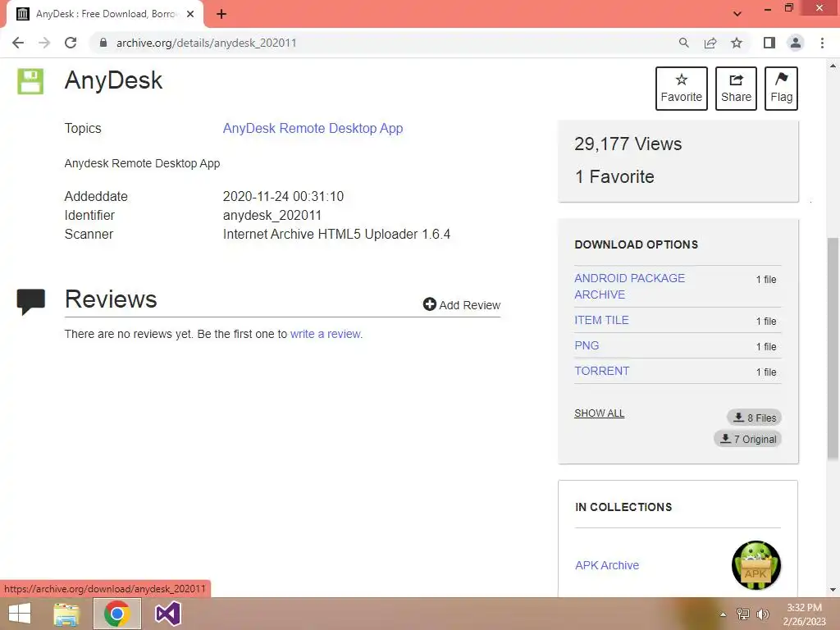Click the zoom magnifier icon in address bar
The height and width of the screenshot is (630, 840).
coord(683,43)
